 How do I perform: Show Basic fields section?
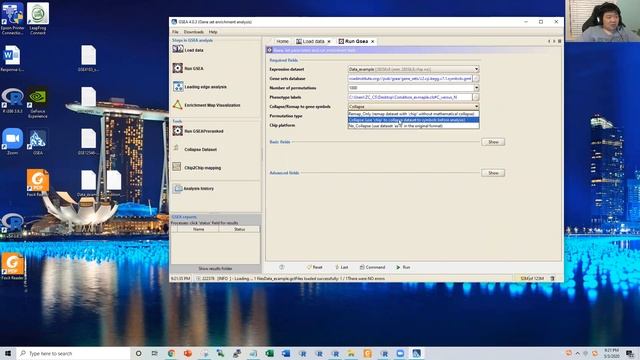[493, 142]
